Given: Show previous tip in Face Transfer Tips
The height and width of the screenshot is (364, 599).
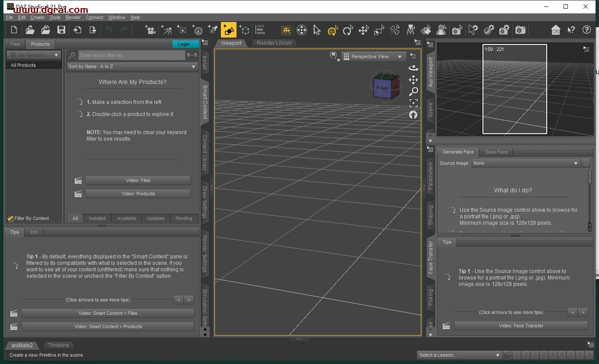Looking at the screenshot, I should click(573, 312).
